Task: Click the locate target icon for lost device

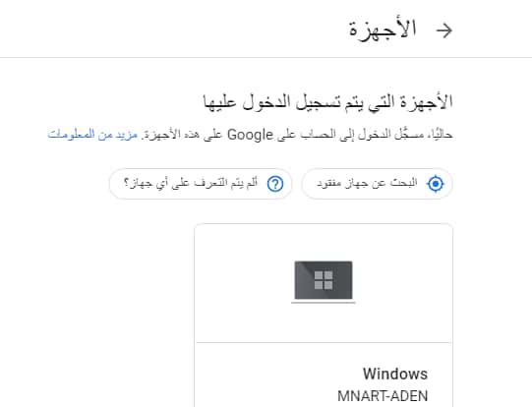Action: [x=436, y=184]
